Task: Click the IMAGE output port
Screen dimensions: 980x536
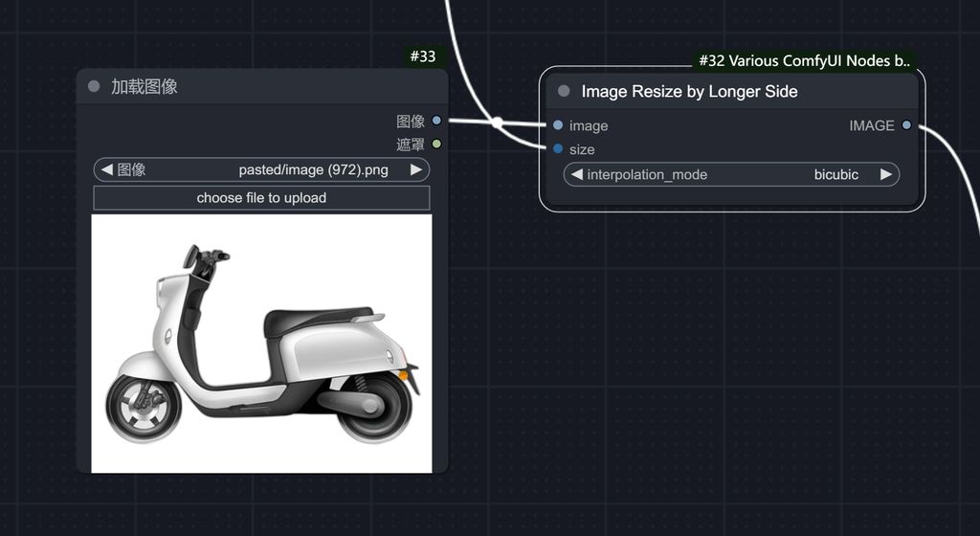Action: pyautogui.click(x=906, y=125)
